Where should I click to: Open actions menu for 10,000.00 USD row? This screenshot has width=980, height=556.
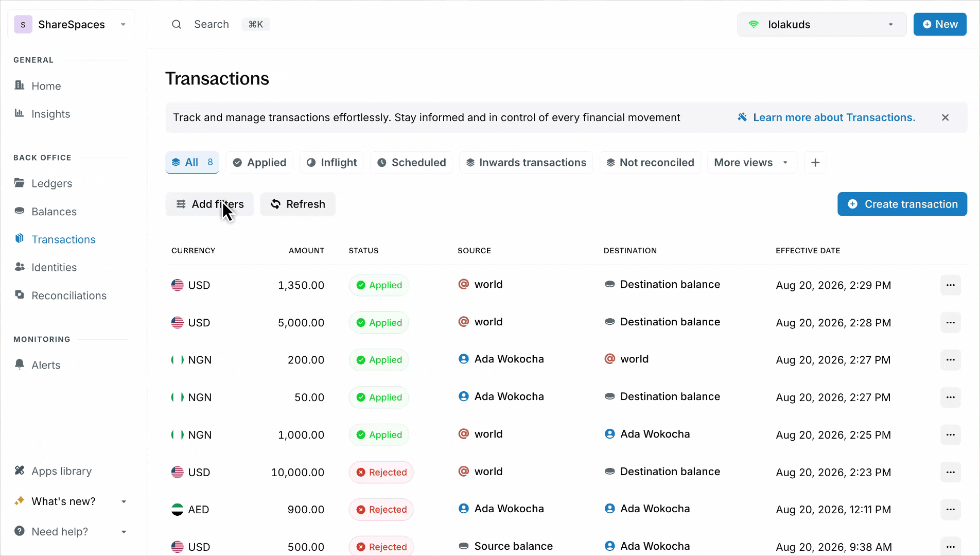click(x=951, y=472)
